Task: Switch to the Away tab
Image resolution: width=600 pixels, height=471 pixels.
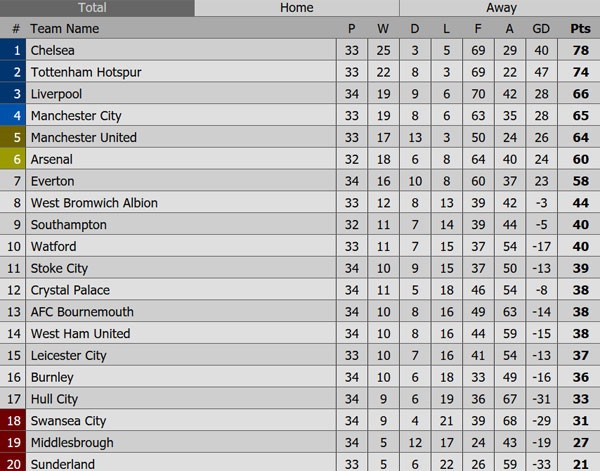Action: pos(501,8)
